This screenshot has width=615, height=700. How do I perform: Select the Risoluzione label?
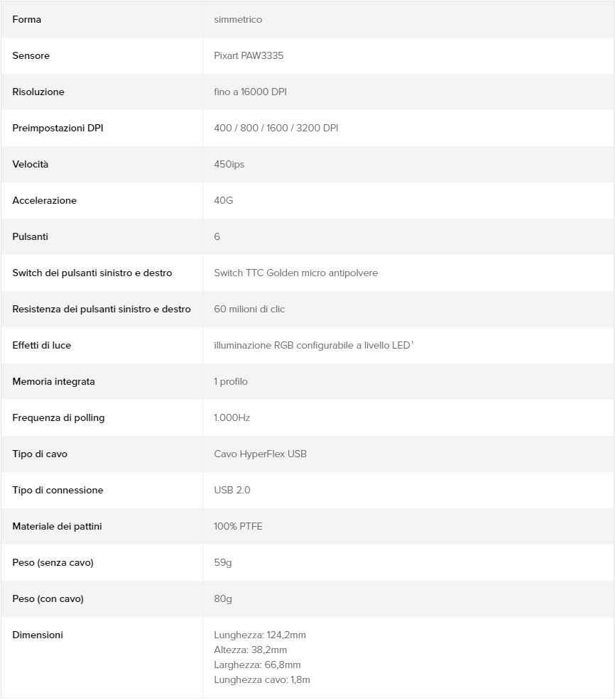point(38,92)
